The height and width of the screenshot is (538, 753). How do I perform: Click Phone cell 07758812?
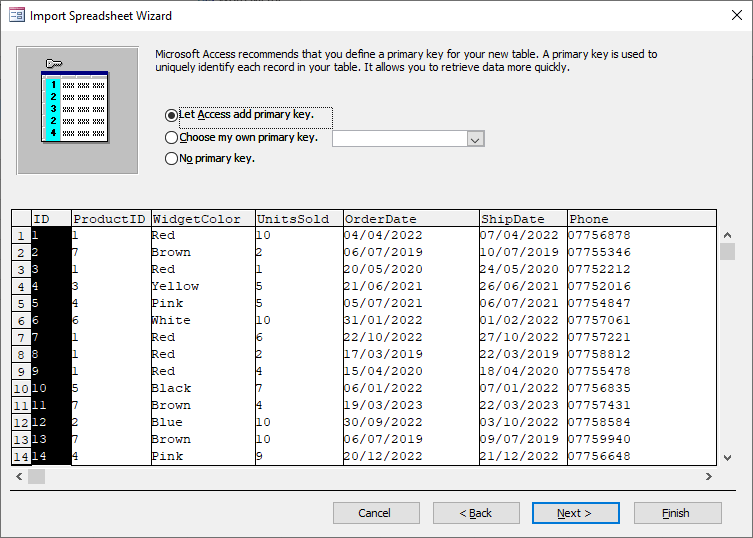point(642,355)
